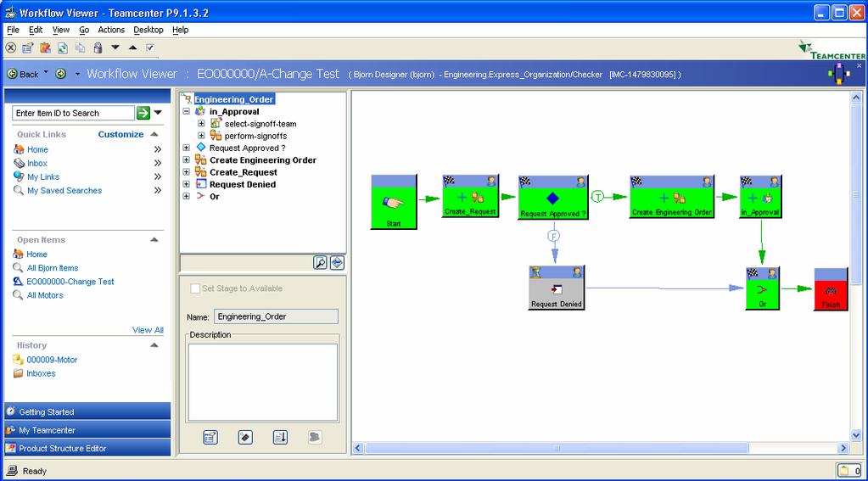
Task: Expand the chevrons next to My Saved Searches
Action: click(x=158, y=190)
